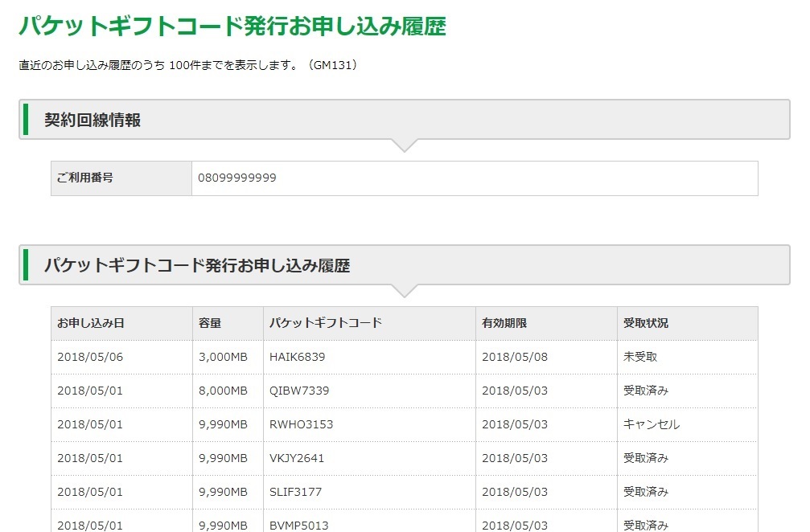Click the 有効期限 column header
This screenshot has height=532, width=810.
pos(504,323)
